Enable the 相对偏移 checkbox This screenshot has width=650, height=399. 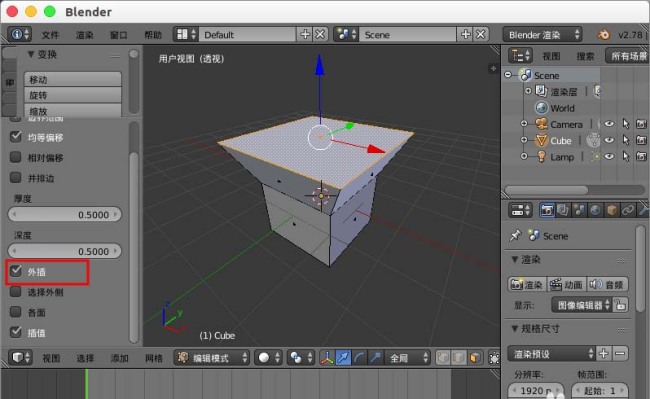click(16, 157)
